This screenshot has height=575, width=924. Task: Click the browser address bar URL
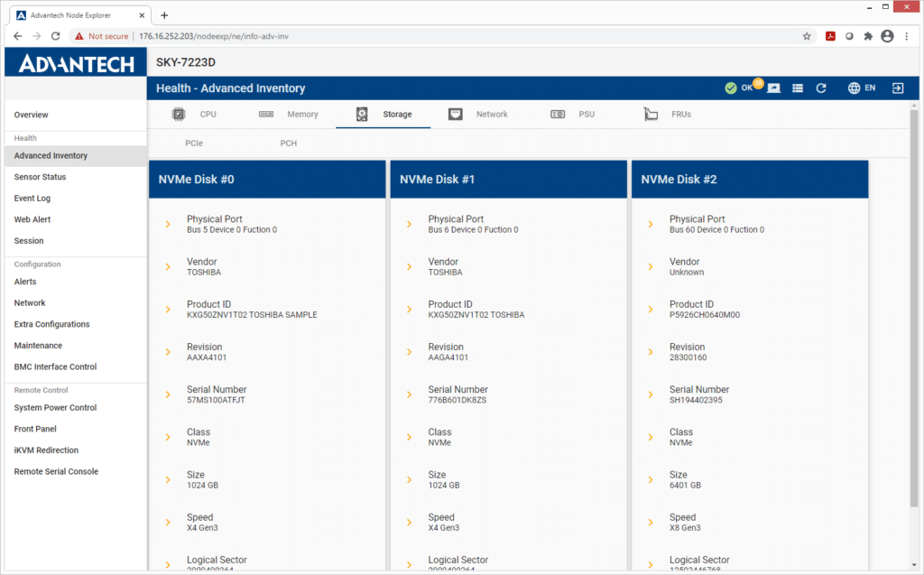[214, 36]
